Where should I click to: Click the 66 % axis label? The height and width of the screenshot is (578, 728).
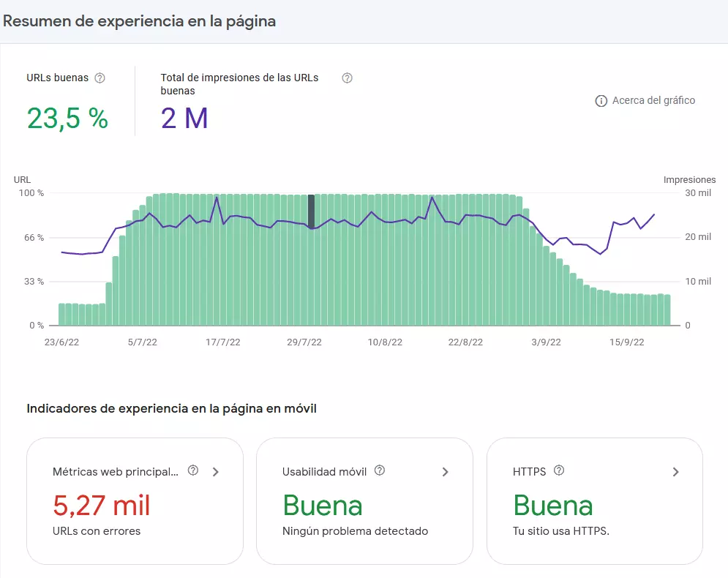[34, 238]
